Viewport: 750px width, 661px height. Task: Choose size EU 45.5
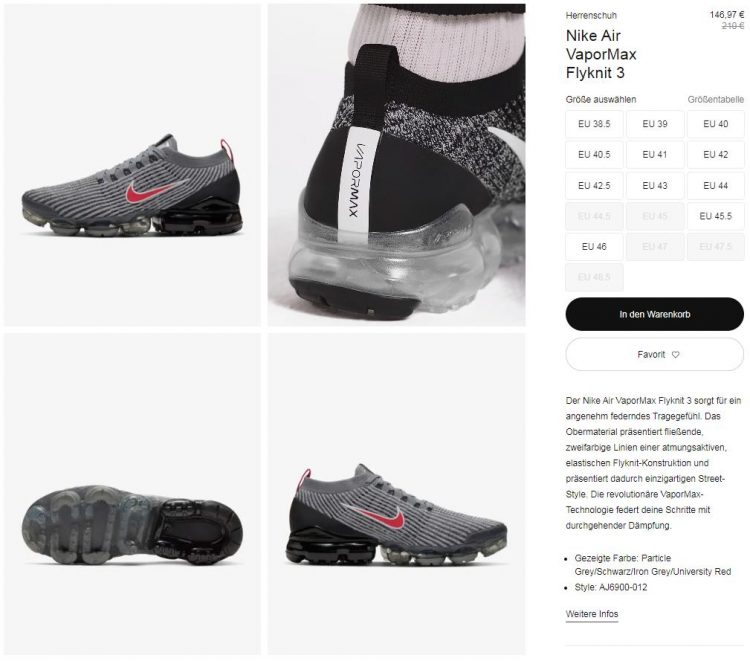pos(716,216)
